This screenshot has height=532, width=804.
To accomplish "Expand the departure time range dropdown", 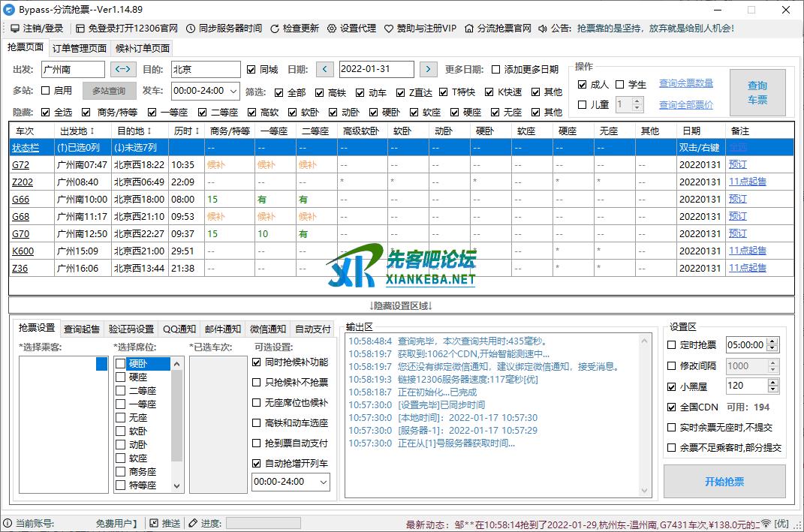I will [233, 91].
